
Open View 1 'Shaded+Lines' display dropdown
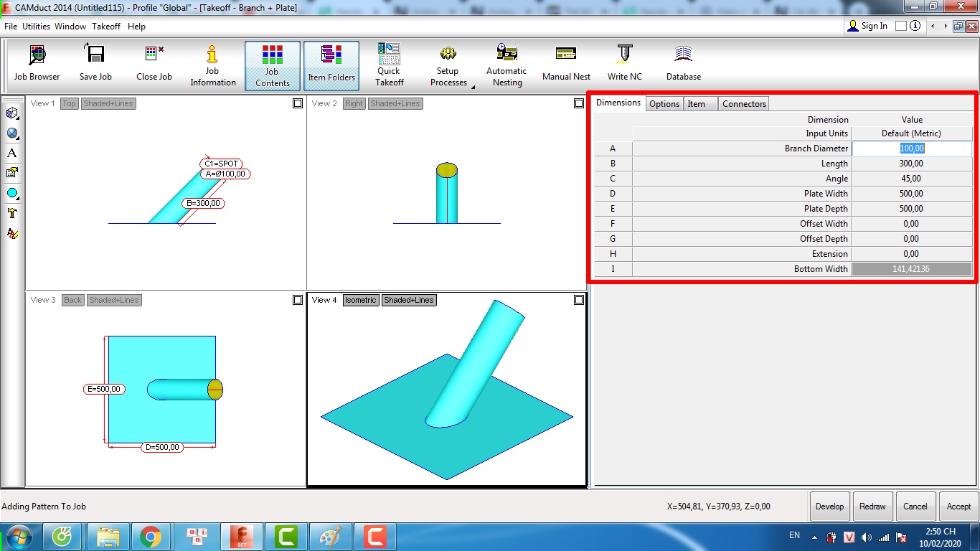(108, 103)
